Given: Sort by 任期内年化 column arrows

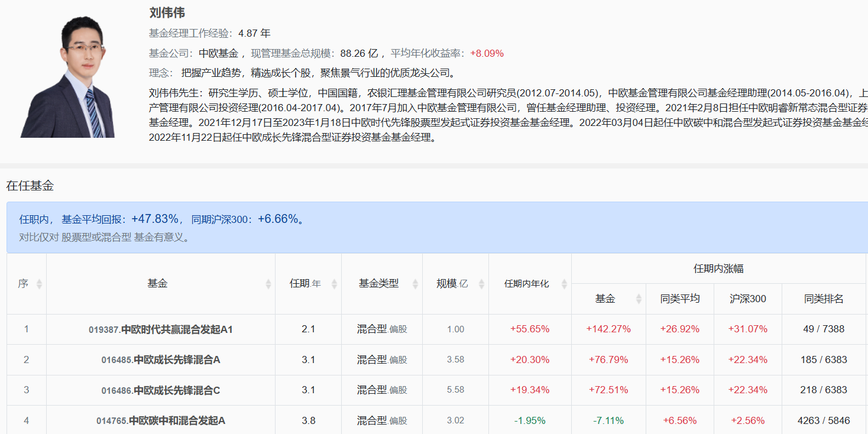Looking at the screenshot, I should point(564,284).
